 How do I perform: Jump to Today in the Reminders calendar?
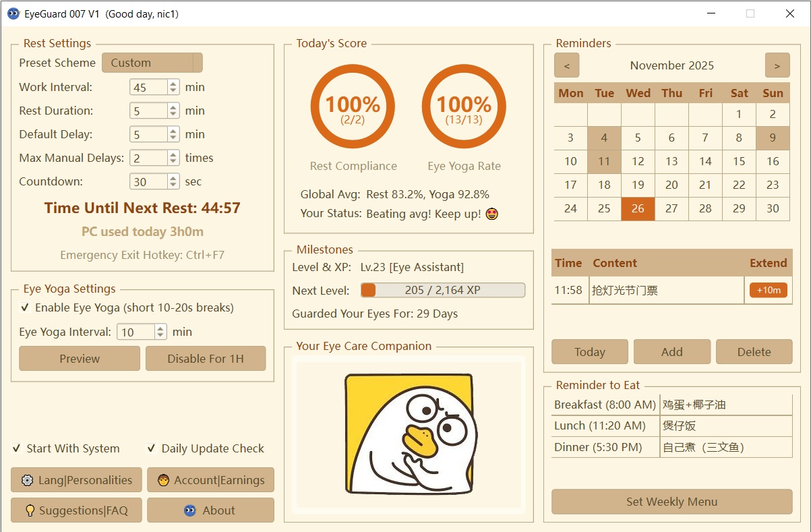point(589,351)
